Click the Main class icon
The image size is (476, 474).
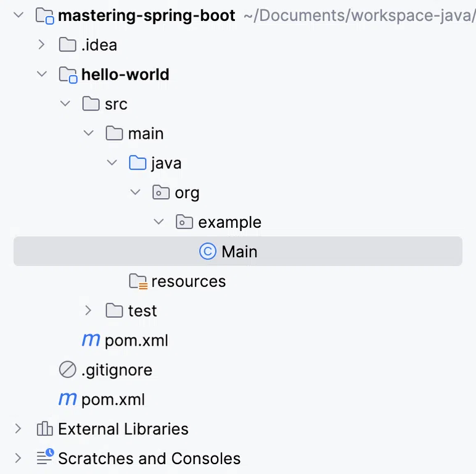(x=208, y=252)
